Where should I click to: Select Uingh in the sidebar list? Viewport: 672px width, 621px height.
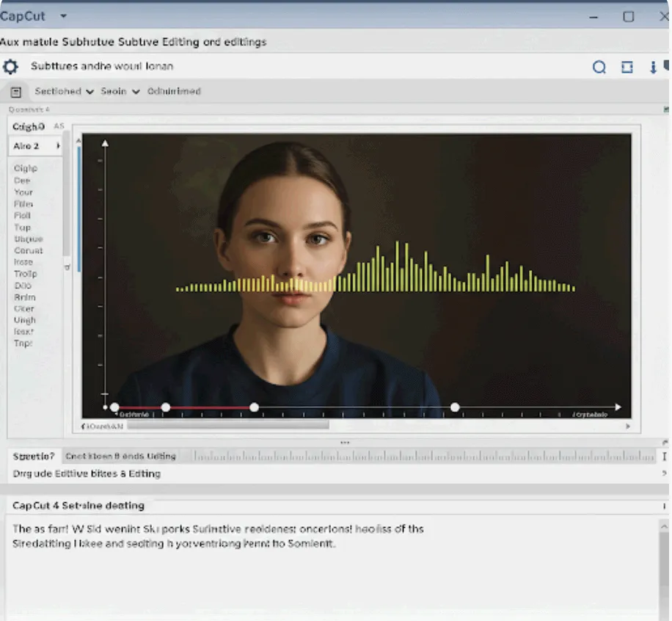point(24,320)
